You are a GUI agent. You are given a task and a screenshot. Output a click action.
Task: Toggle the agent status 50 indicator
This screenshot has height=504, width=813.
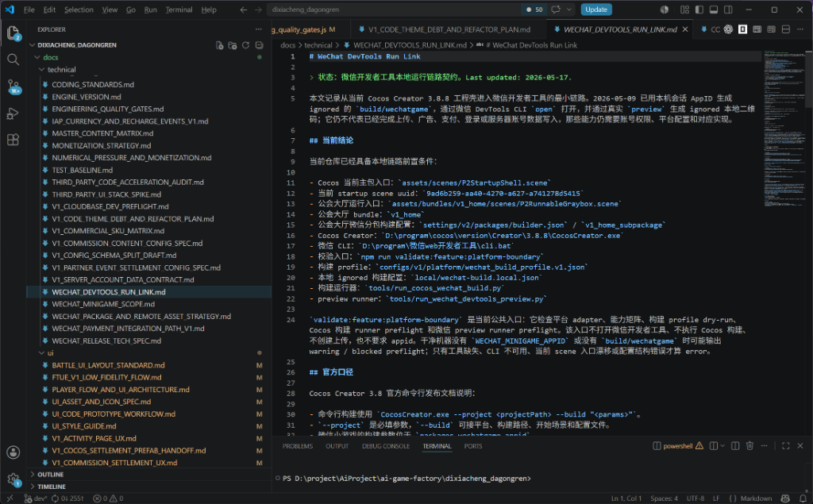pos(534,10)
